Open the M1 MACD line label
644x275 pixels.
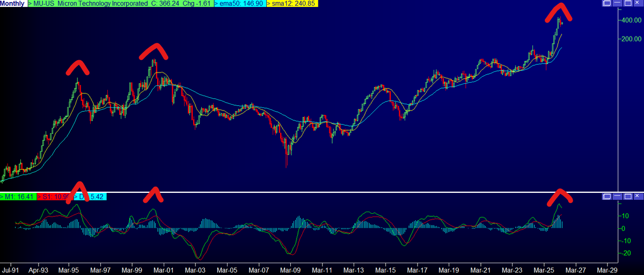click(18, 197)
